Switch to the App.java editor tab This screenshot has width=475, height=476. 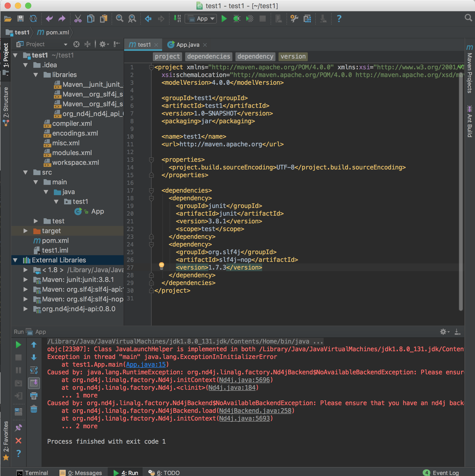[x=187, y=45]
